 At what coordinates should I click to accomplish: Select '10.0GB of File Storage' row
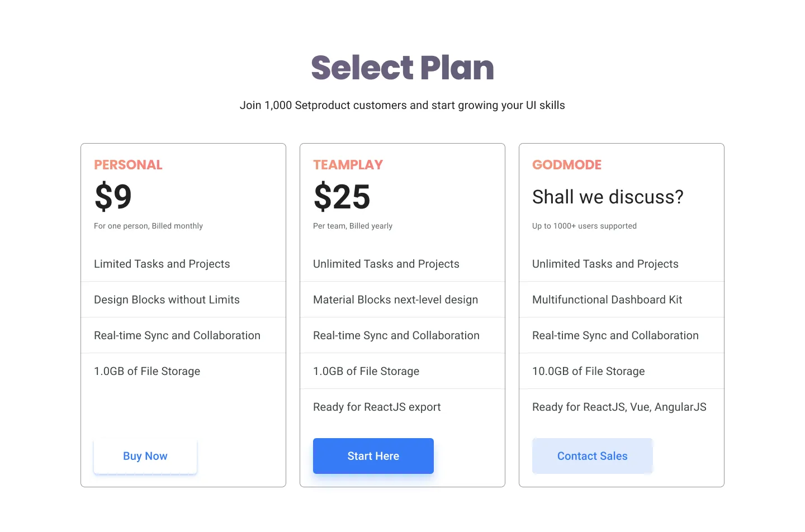click(x=588, y=371)
